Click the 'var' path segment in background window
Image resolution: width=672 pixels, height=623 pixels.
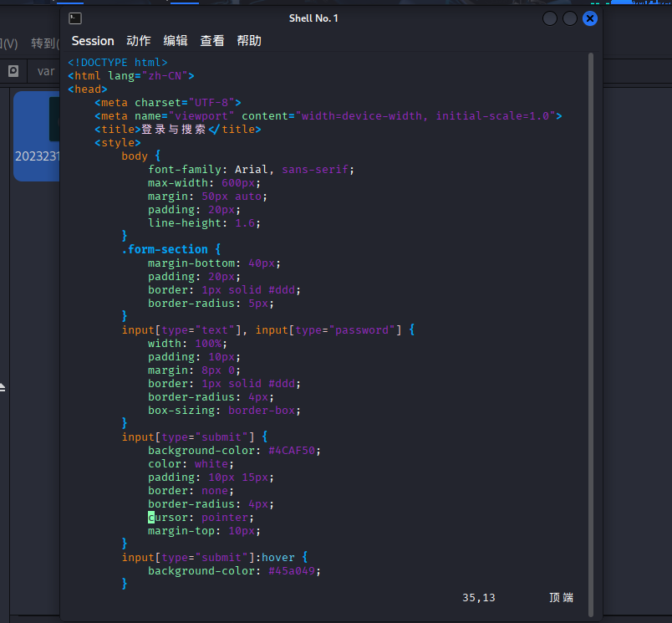(x=46, y=71)
